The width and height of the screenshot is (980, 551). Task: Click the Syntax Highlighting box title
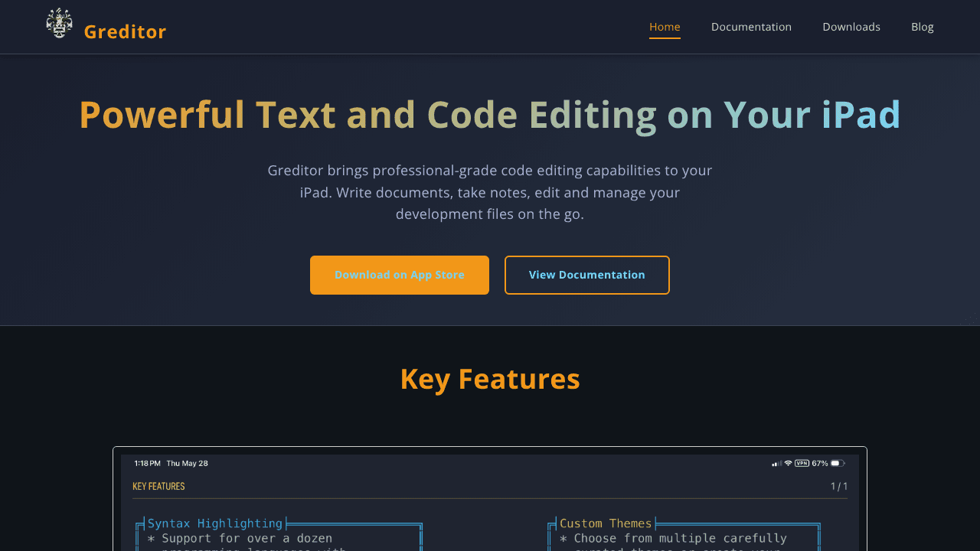coord(215,523)
